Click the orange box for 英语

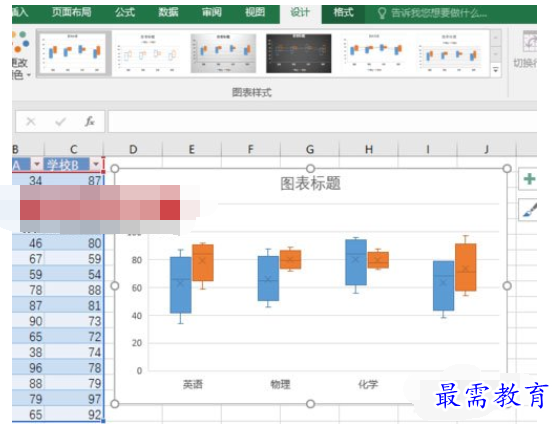(x=203, y=263)
